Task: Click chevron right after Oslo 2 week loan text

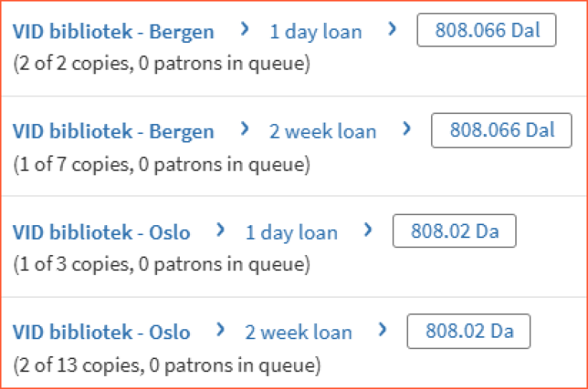Action: pos(383,330)
